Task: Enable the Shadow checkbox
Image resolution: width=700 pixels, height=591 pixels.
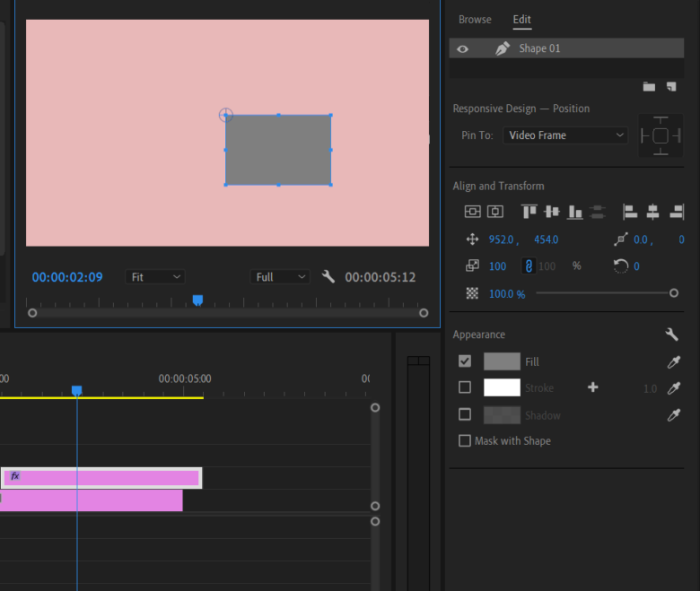Action: (x=465, y=414)
